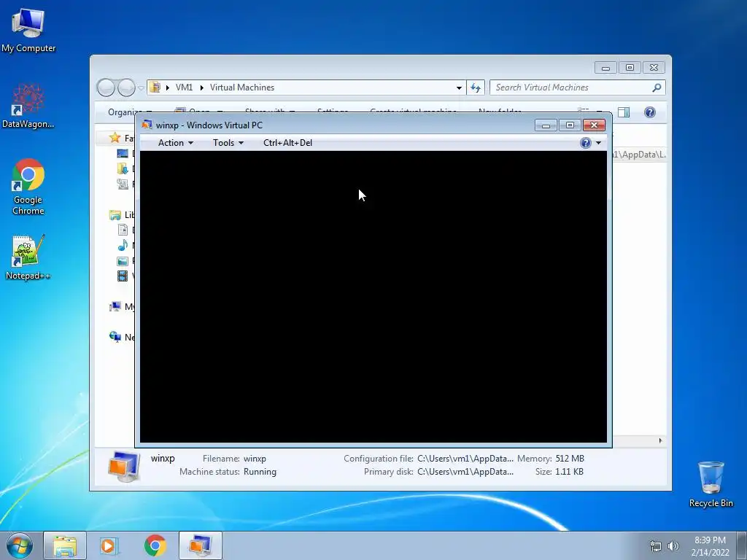The image size is (747, 560).
Task: Open the Notepad++ desktop shortcut
Action: (x=28, y=257)
